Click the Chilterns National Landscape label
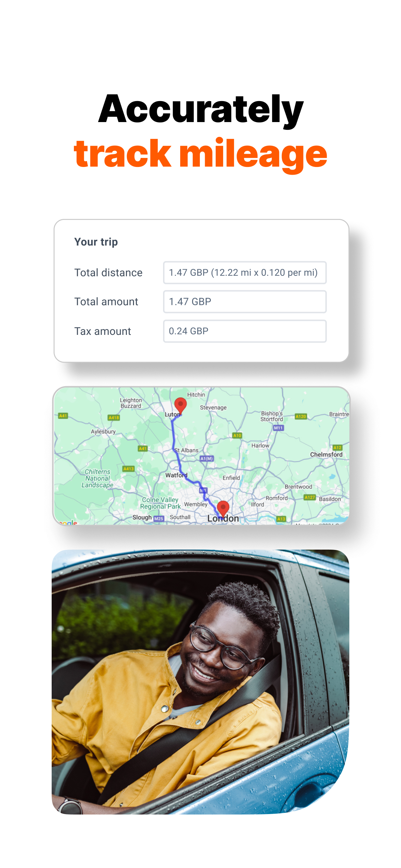The image size is (401, 868). [x=98, y=479]
